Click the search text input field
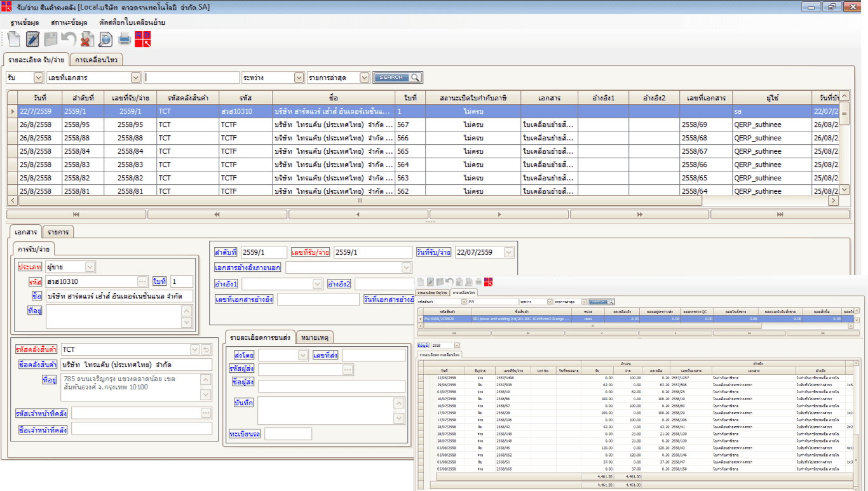This screenshot has height=491, width=868. click(x=192, y=77)
